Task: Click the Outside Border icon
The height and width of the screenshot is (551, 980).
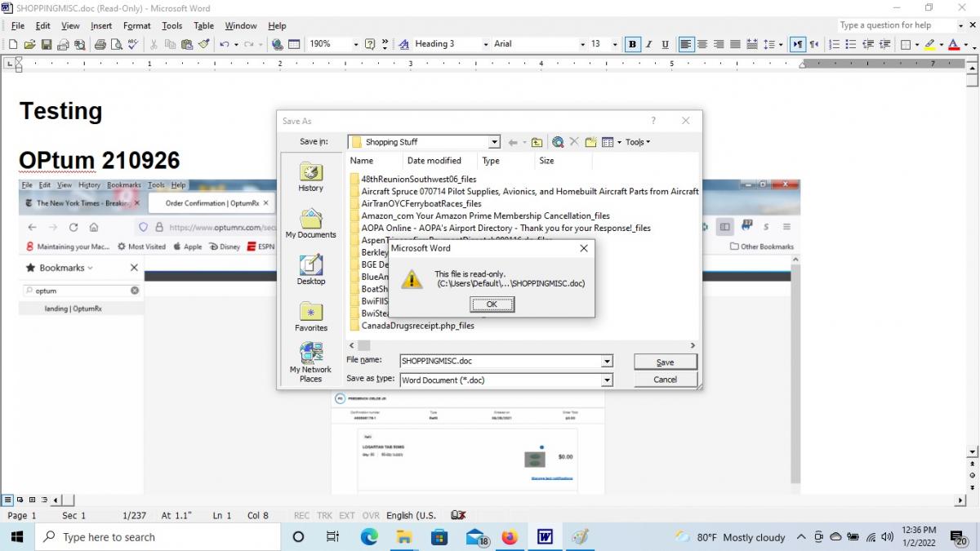Action: point(905,44)
